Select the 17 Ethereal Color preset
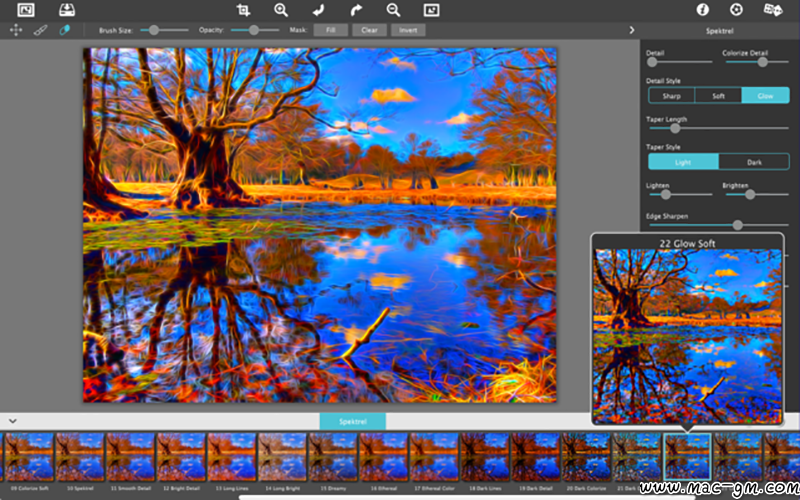 click(434, 457)
